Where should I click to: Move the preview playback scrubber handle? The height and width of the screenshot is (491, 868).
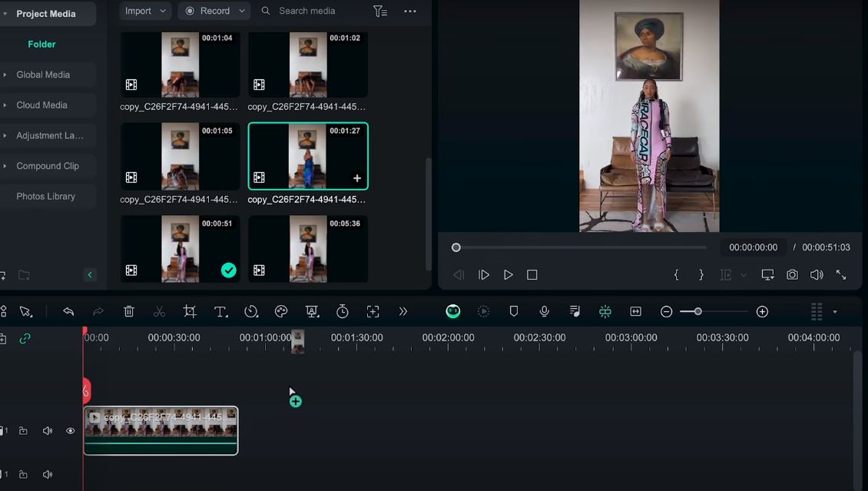click(456, 247)
